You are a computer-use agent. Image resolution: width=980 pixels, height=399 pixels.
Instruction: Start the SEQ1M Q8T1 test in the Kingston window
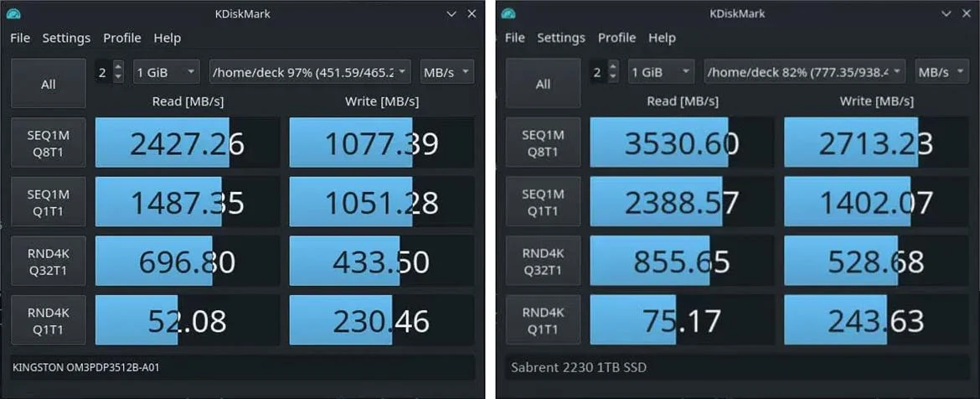(49, 142)
